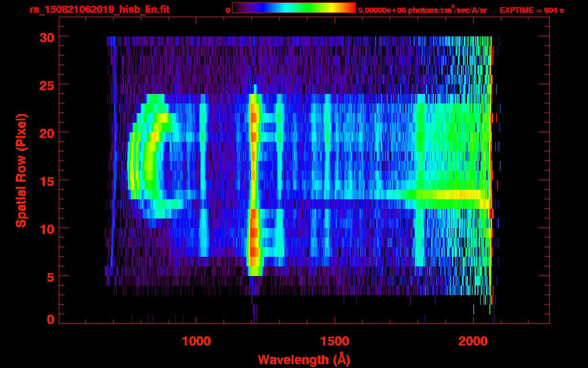The width and height of the screenshot is (588, 368).
Task: Click the Spatial Row (Pixel) axis label
Action: click(22, 171)
